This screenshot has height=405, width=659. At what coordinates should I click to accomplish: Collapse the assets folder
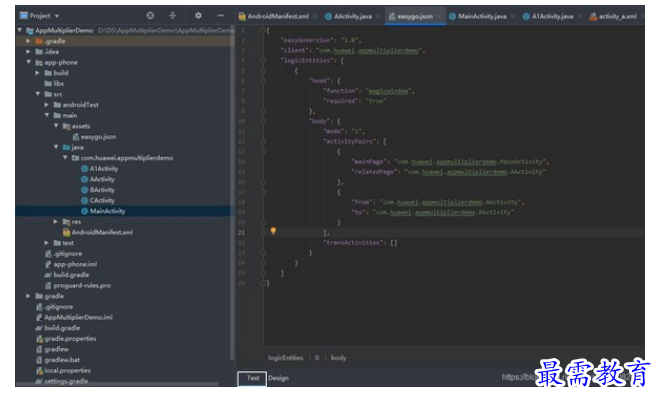point(56,126)
